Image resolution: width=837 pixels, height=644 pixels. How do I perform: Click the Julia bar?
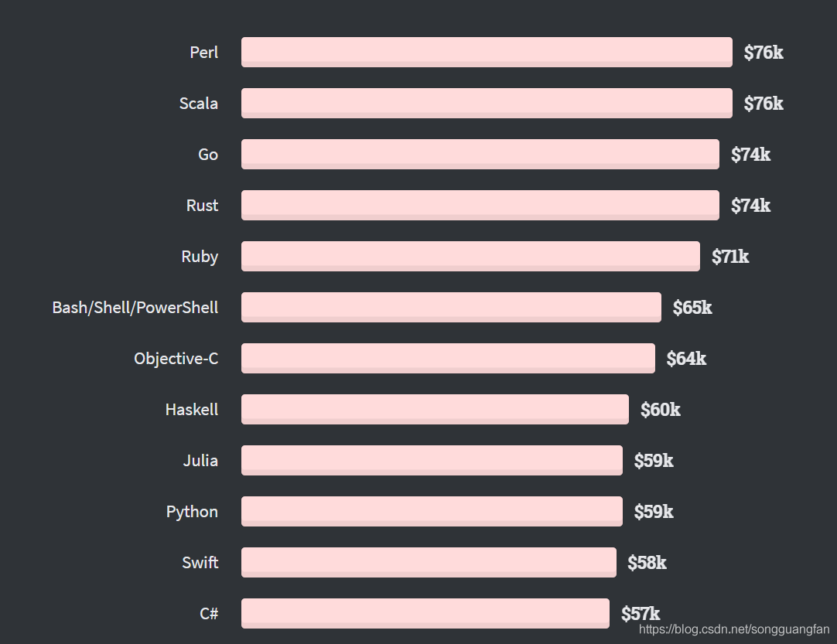coord(432,461)
